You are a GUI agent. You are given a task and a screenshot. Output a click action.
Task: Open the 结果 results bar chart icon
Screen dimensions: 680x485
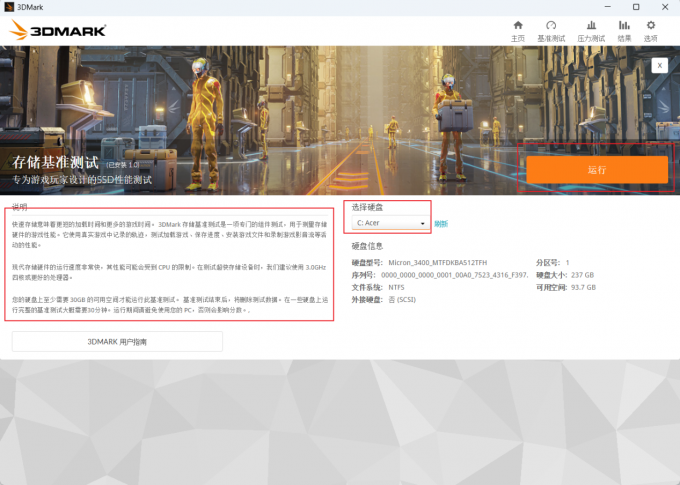(x=624, y=26)
